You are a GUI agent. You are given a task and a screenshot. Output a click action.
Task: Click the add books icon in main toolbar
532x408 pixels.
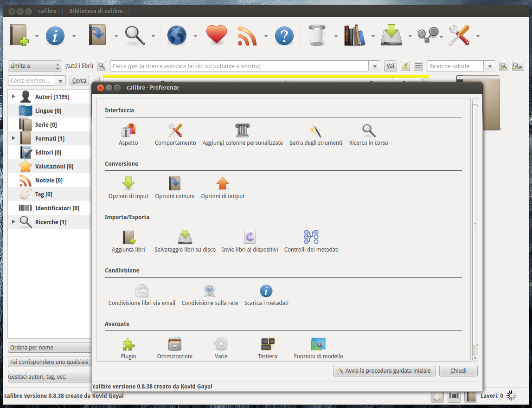[19, 35]
